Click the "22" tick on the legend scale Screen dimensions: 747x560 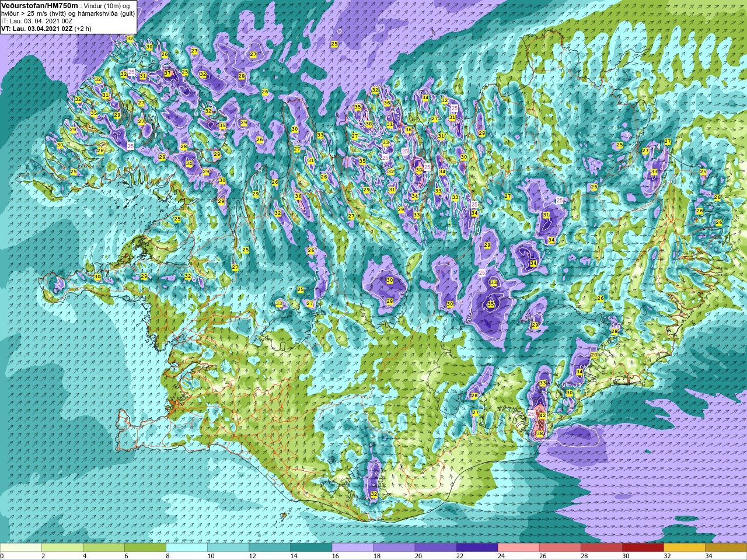click(459, 556)
